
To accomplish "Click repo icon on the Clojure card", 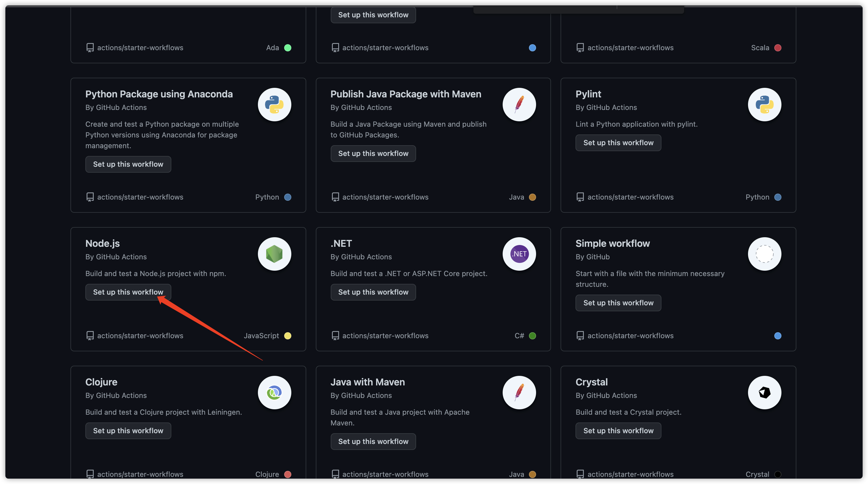I will coord(90,474).
